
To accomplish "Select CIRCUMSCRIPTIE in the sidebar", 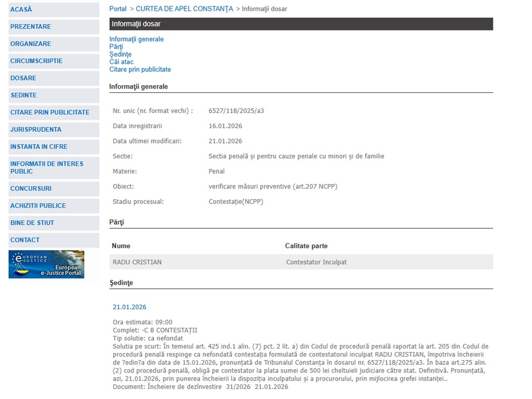I will (x=54, y=61).
